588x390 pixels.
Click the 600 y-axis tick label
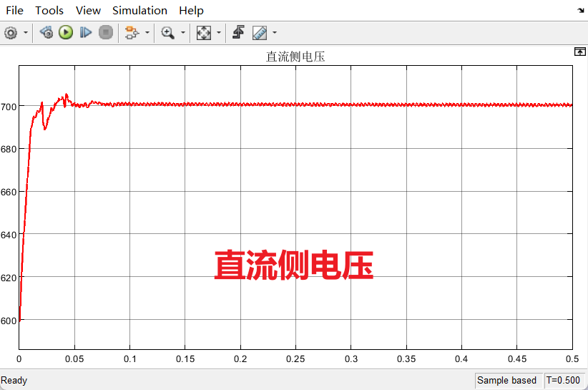point(9,321)
